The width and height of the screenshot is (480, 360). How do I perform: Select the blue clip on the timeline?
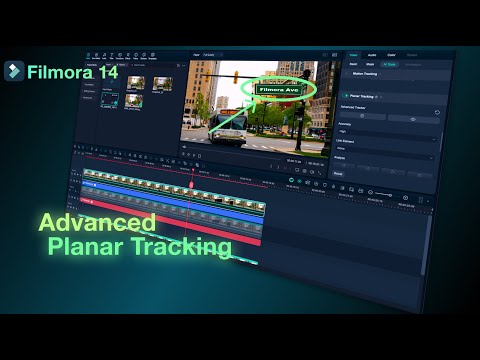(x=173, y=201)
